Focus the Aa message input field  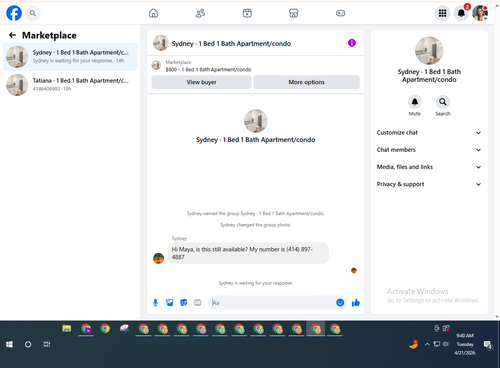tap(273, 303)
